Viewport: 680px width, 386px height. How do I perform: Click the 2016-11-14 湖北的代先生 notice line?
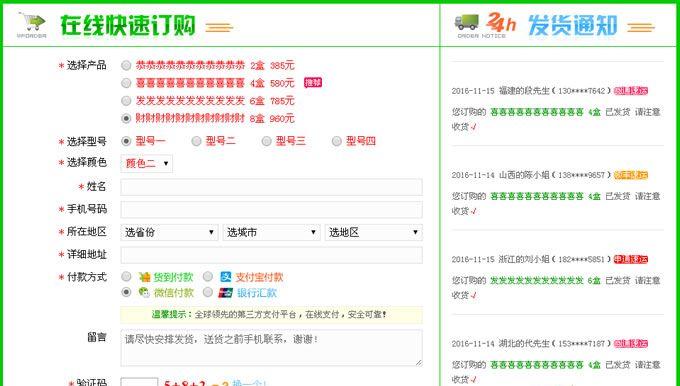[x=531, y=343]
